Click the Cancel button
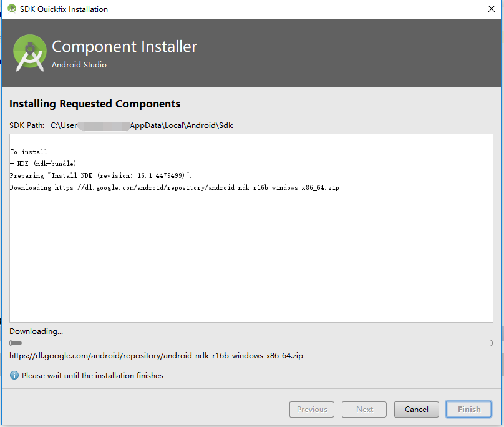Screen dimensions: 504x427 (416, 410)
